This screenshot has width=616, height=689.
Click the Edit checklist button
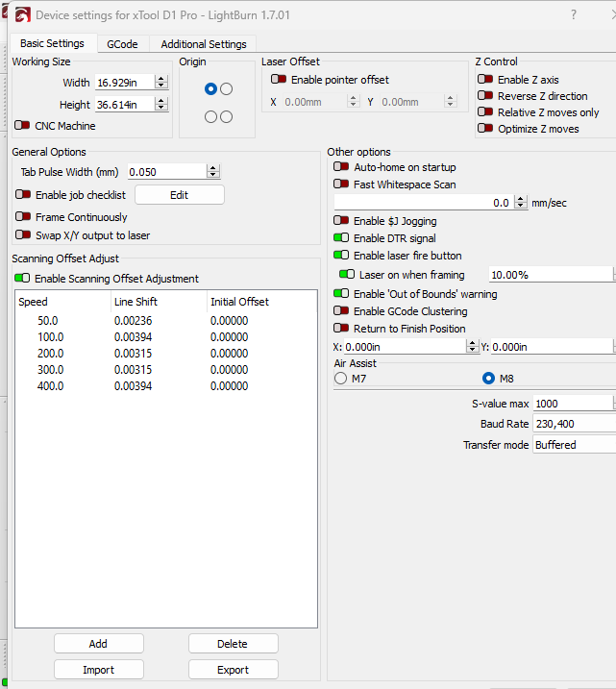180,195
